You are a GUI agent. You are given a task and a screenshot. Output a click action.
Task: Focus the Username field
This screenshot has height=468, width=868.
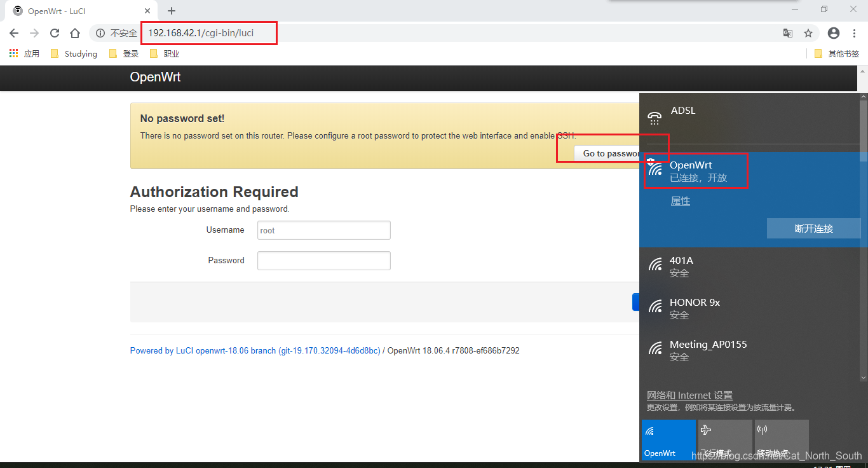pyautogui.click(x=323, y=230)
